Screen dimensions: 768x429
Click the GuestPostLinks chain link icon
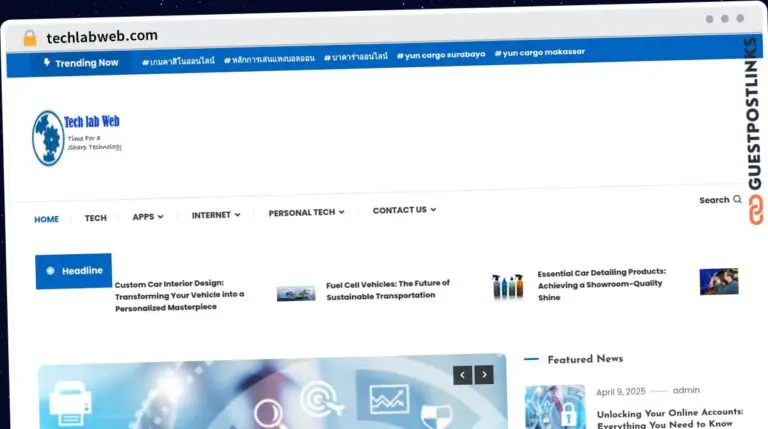pos(755,210)
